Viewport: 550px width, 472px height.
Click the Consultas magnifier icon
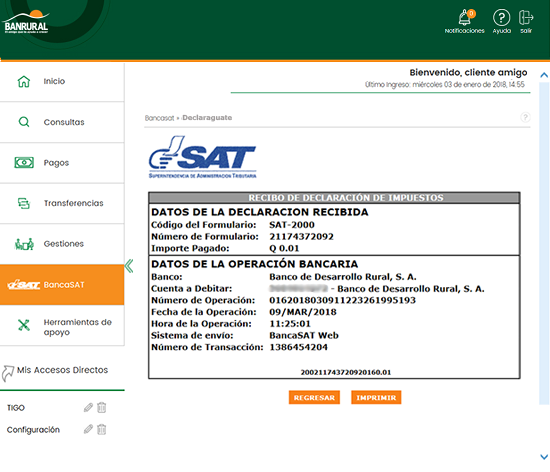[24, 122]
